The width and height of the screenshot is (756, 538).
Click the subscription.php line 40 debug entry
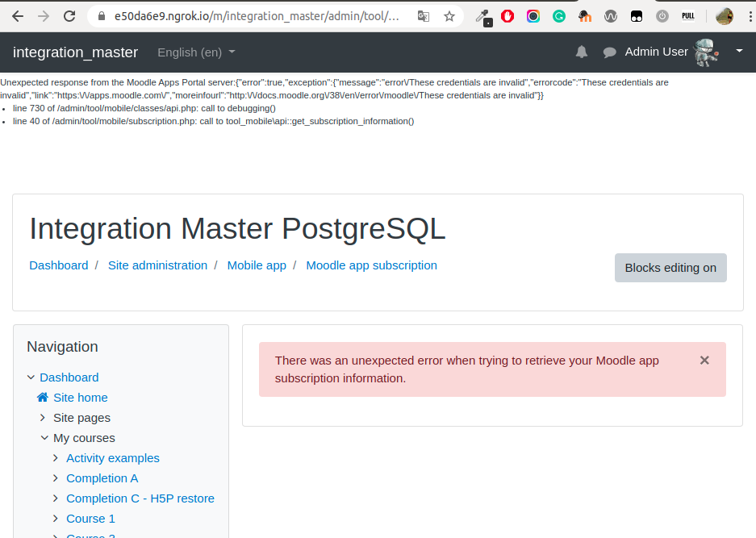pyautogui.click(x=213, y=121)
